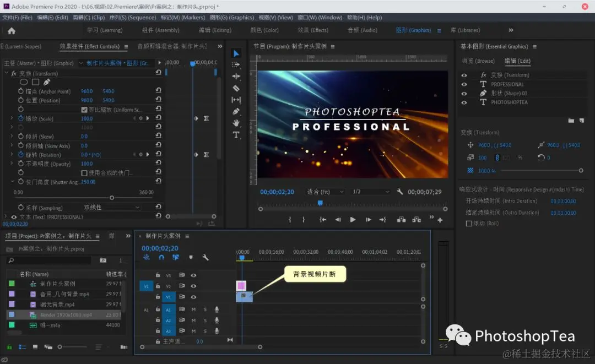Expand the Rotation property
The height and width of the screenshot is (364, 595).
click(12, 155)
